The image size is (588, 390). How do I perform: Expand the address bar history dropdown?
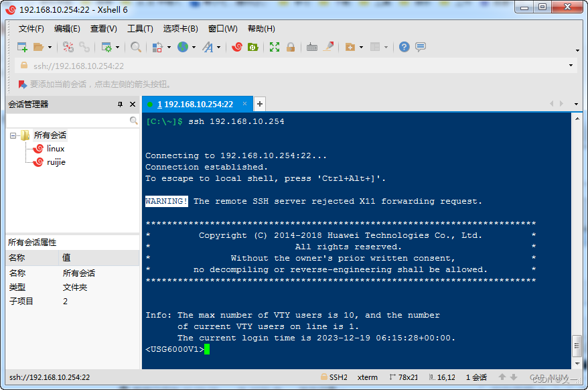click(571, 65)
